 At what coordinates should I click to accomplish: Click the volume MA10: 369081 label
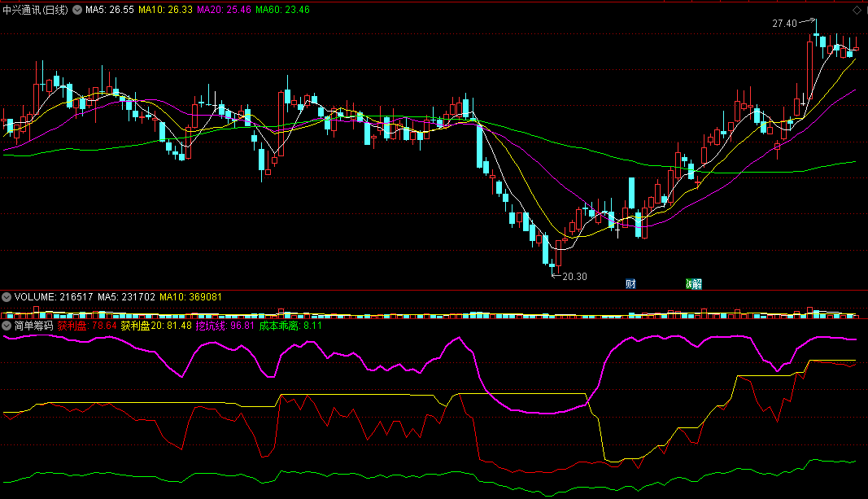click(190, 297)
